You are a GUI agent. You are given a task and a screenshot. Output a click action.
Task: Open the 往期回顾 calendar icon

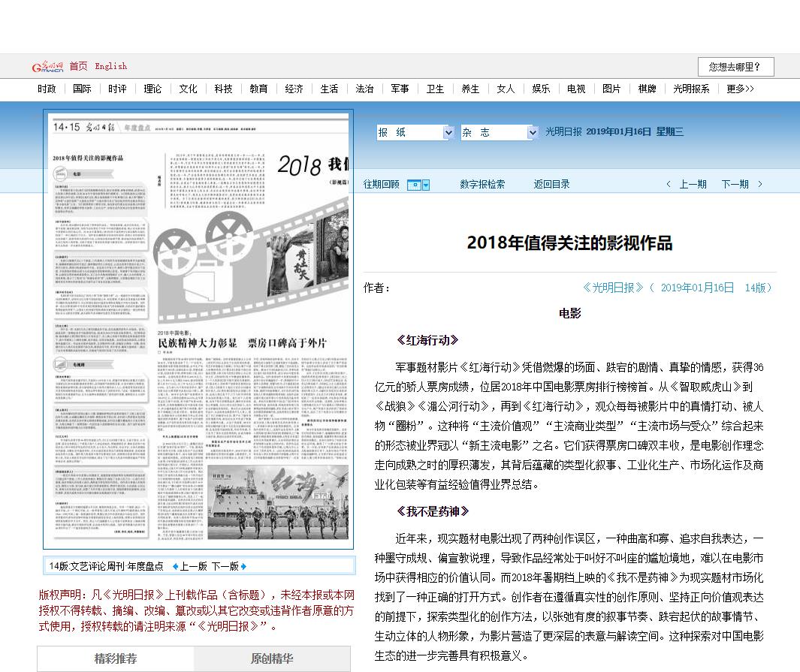(413, 185)
